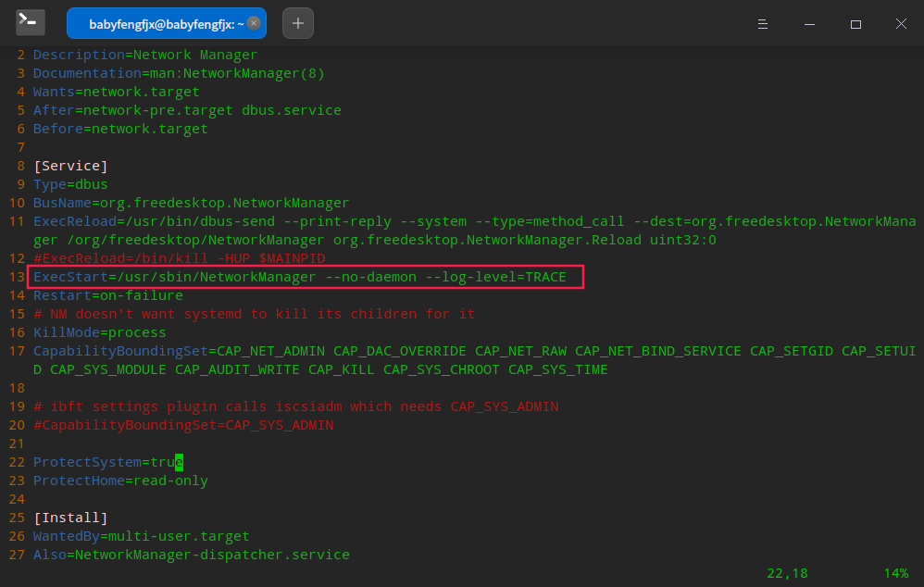Click the terminal application icon

[x=31, y=23]
